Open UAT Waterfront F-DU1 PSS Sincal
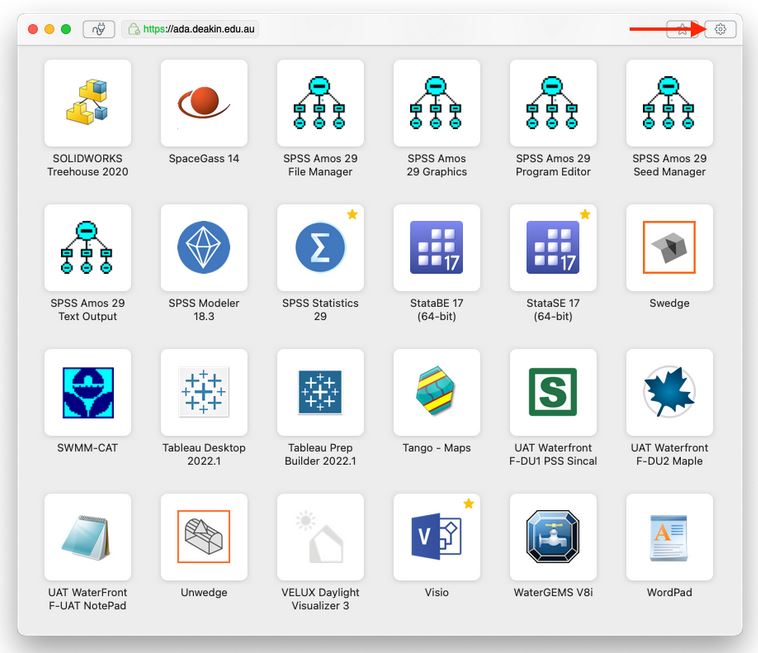Viewport: 758px width, 653px height. coord(553,392)
